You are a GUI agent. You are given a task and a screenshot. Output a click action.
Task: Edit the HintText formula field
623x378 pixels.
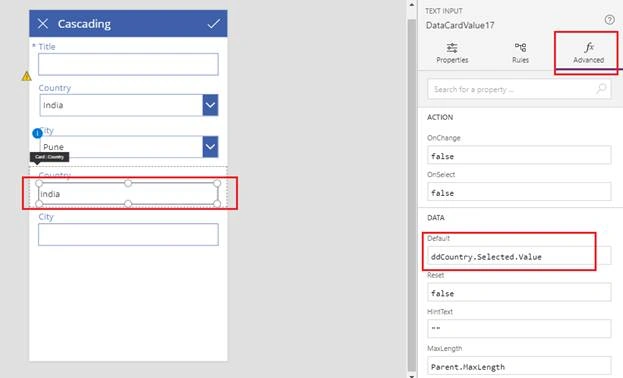click(519, 329)
